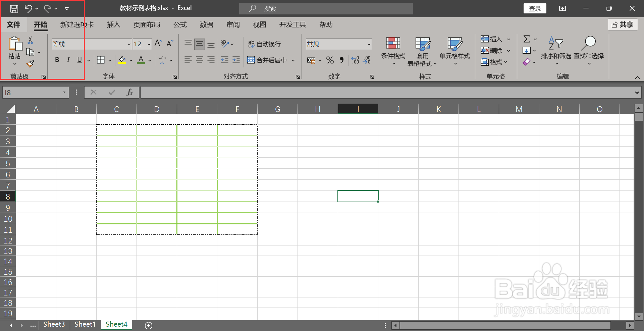Select the Format Painter brush
Screen dimensions: 644x331
[30, 64]
